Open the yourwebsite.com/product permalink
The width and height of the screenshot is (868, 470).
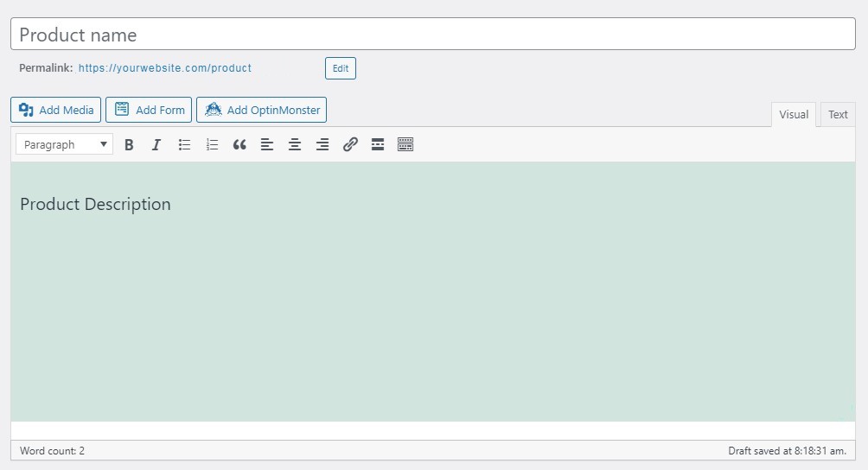click(165, 68)
